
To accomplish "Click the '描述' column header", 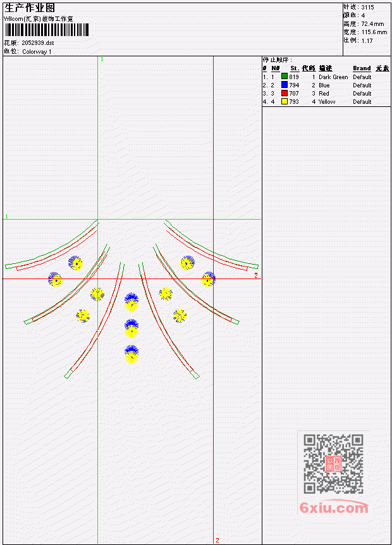I will point(326,68).
